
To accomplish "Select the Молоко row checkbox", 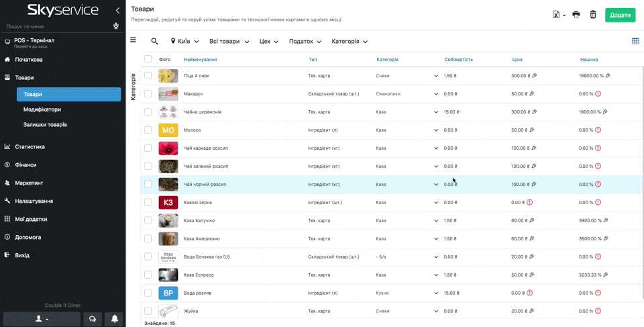I will pyautogui.click(x=148, y=130).
